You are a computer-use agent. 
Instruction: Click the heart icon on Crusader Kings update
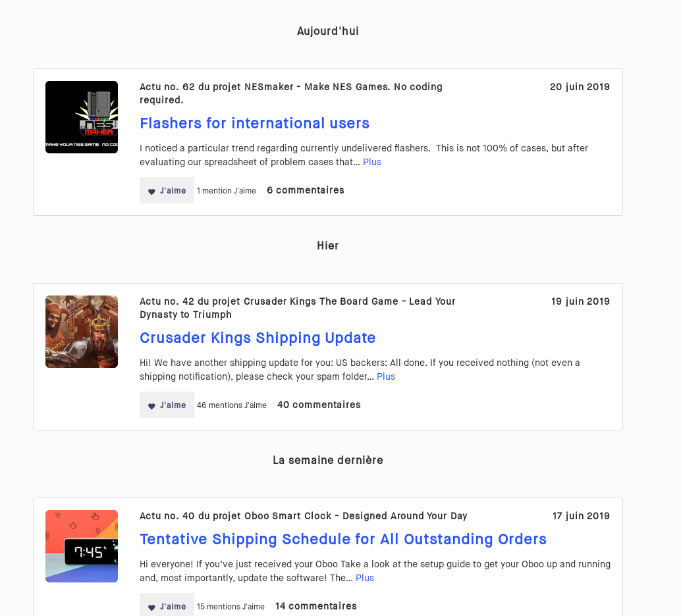click(151, 406)
